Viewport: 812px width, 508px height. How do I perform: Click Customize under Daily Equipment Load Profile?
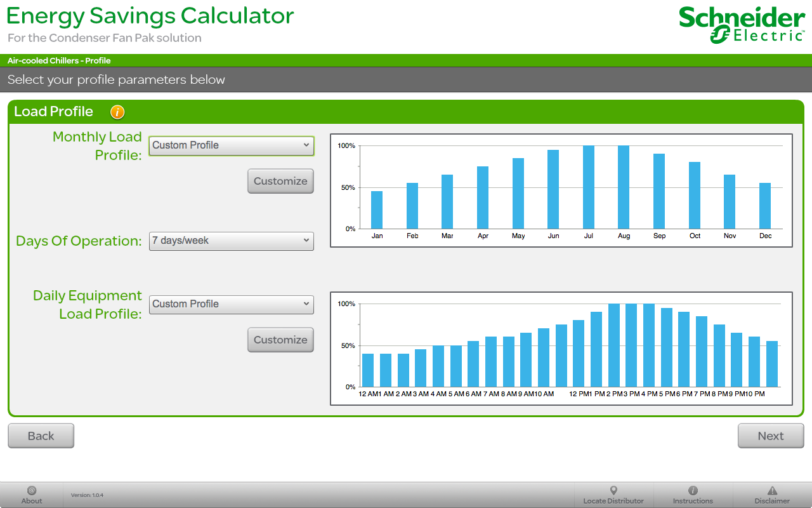pos(280,340)
